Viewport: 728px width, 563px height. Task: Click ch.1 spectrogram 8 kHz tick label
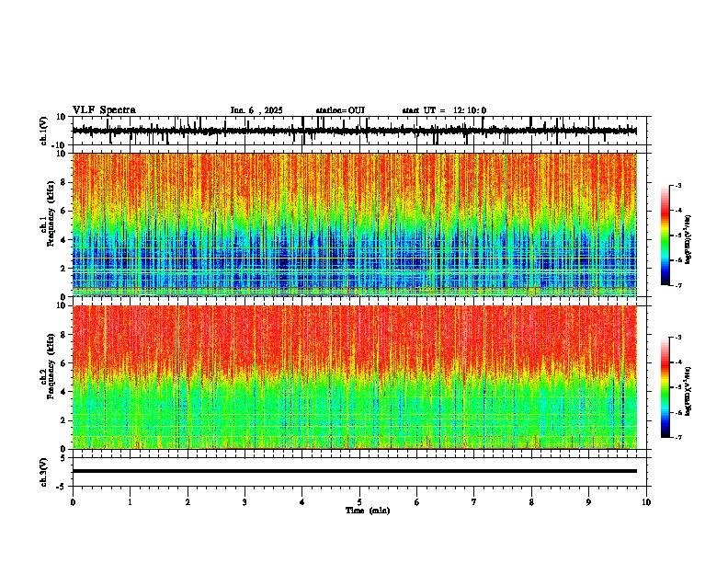click(64, 182)
